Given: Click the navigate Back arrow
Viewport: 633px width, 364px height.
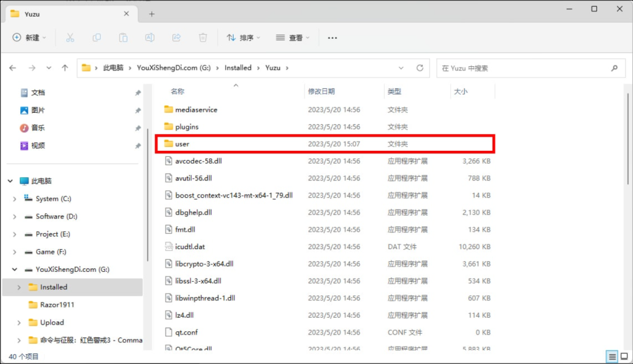Looking at the screenshot, I should [14, 68].
